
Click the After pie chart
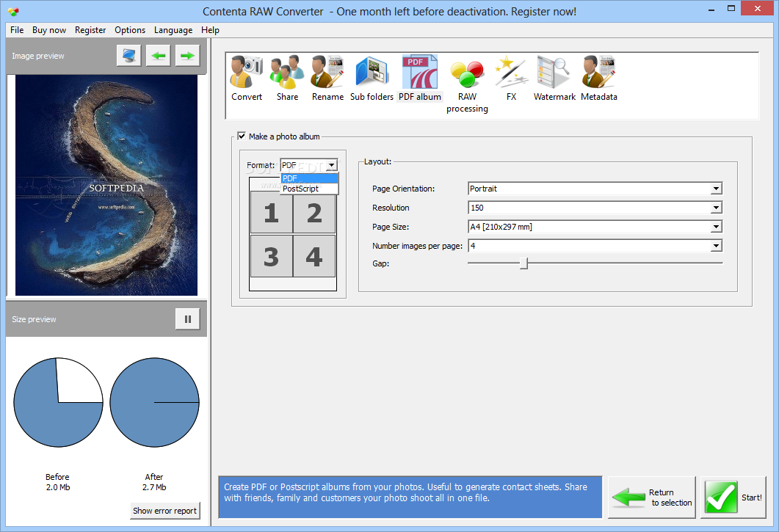click(154, 402)
